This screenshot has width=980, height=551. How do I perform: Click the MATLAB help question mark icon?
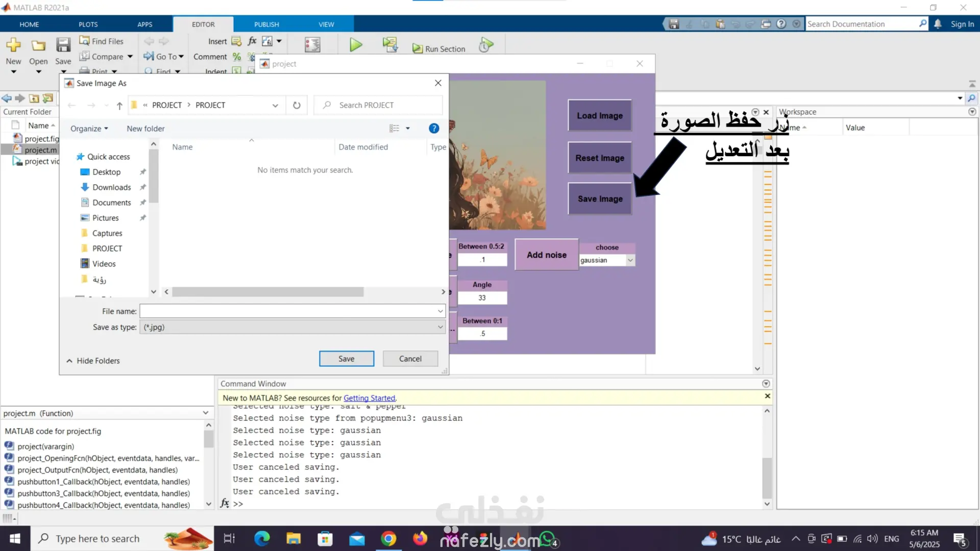[x=781, y=24]
